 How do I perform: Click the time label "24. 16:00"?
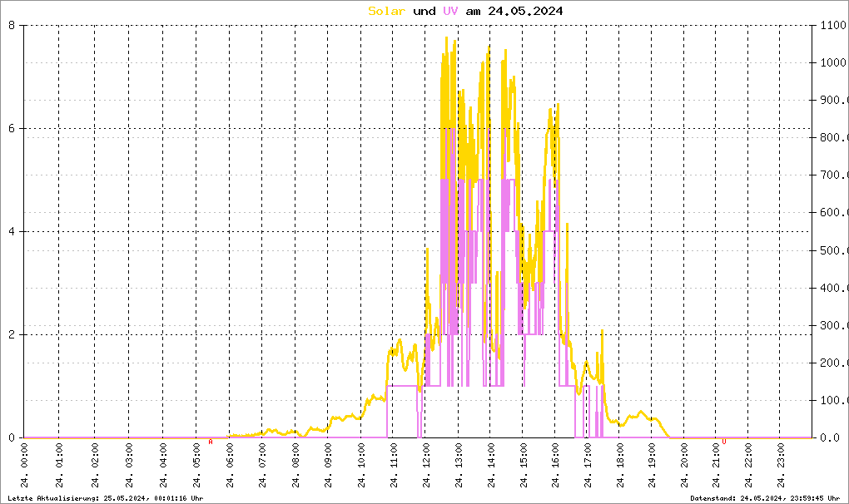point(555,466)
